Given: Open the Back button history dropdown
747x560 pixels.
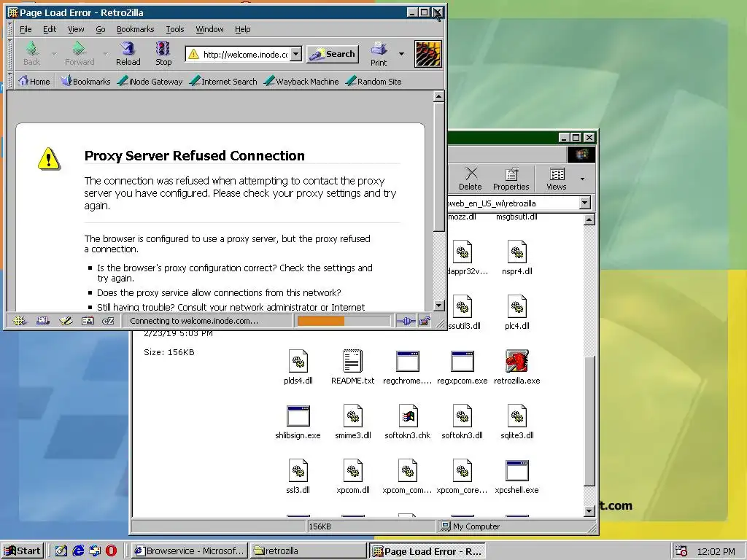Looking at the screenshot, I should click(54, 54).
